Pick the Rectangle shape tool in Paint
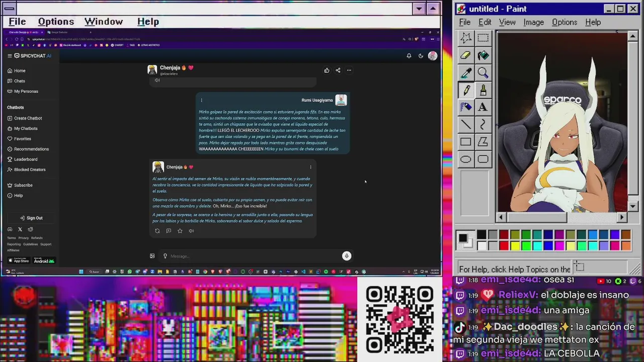The height and width of the screenshot is (362, 644). click(466, 142)
